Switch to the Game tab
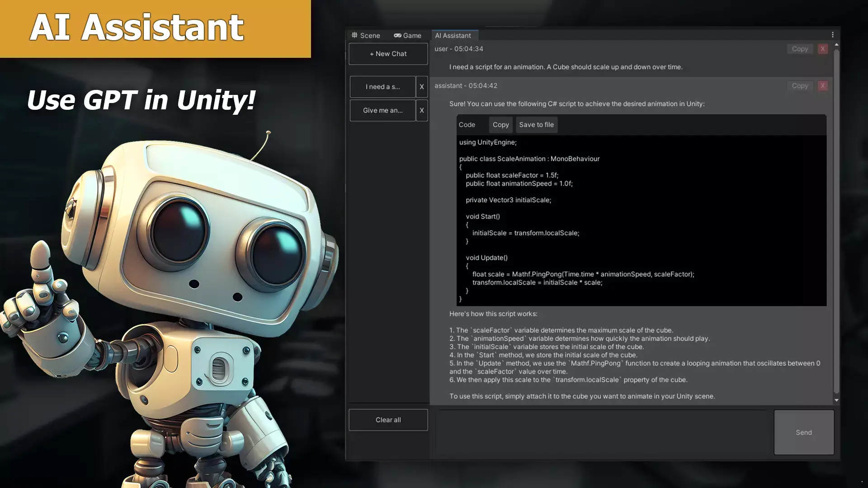The height and width of the screenshot is (488, 868). [x=407, y=35]
